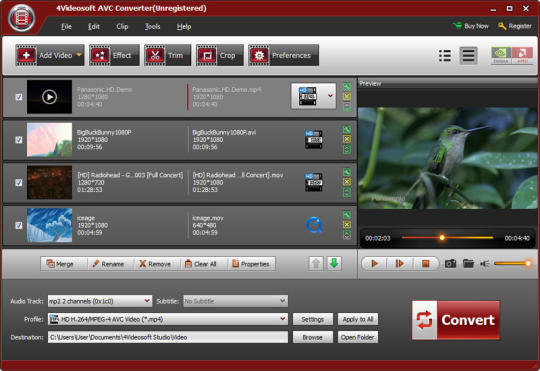Click top green edit icon in Panasonic row

[347, 86]
